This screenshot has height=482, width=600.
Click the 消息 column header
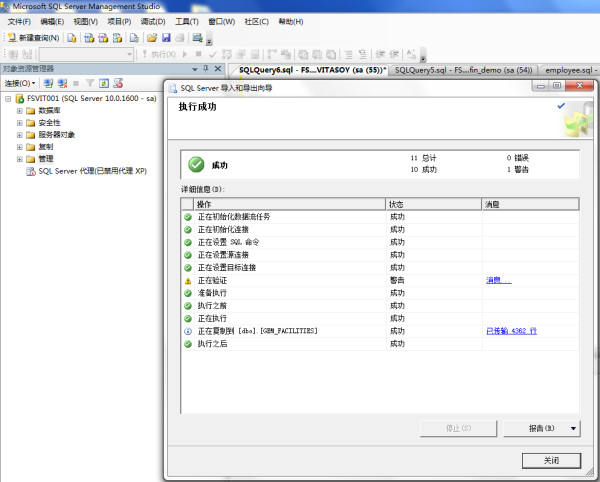pyautogui.click(x=530, y=204)
